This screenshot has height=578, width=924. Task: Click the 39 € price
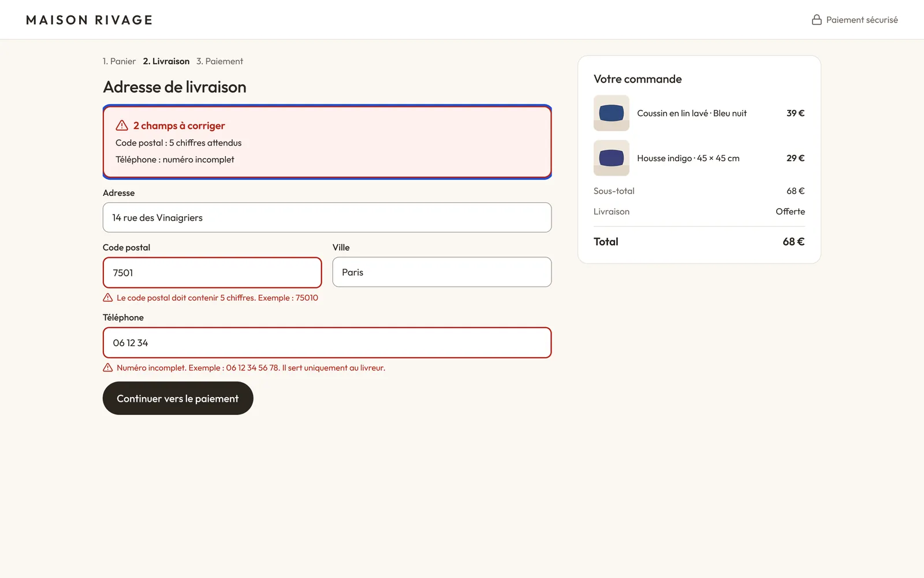(796, 113)
